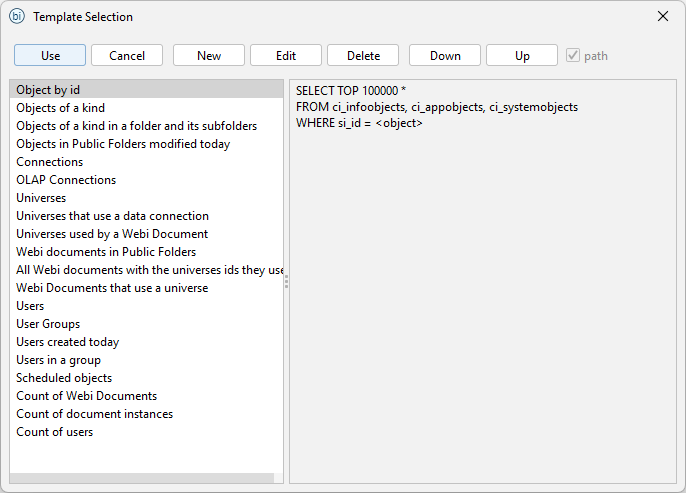Click the 'FROM ci_infoobjects' query line

tap(437, 107)
